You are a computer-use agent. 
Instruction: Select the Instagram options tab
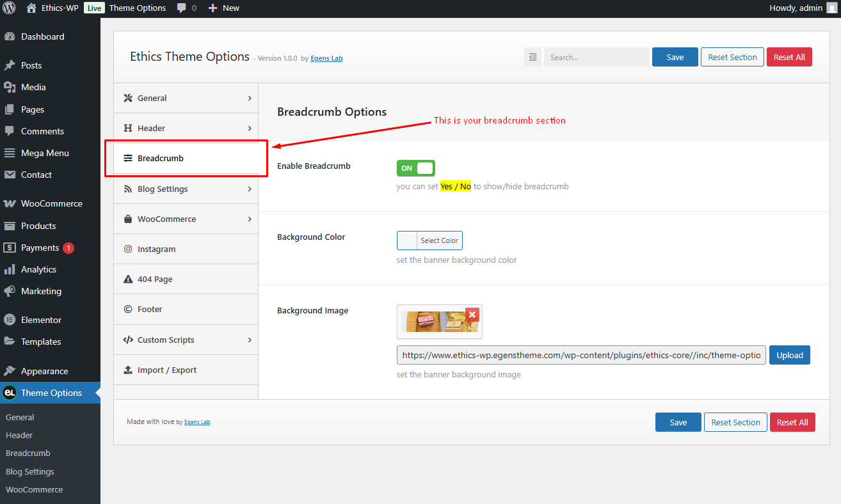[x=186, y=249]
